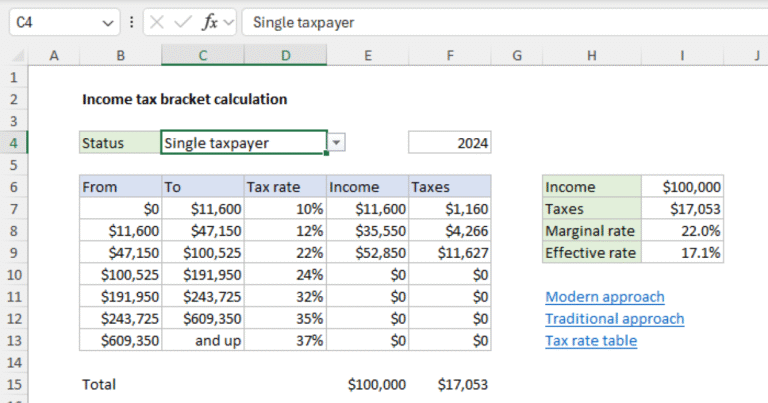Click the formula bar options dots
The height and width of the screenshot is (403, 768).
[x=131, y=23]
